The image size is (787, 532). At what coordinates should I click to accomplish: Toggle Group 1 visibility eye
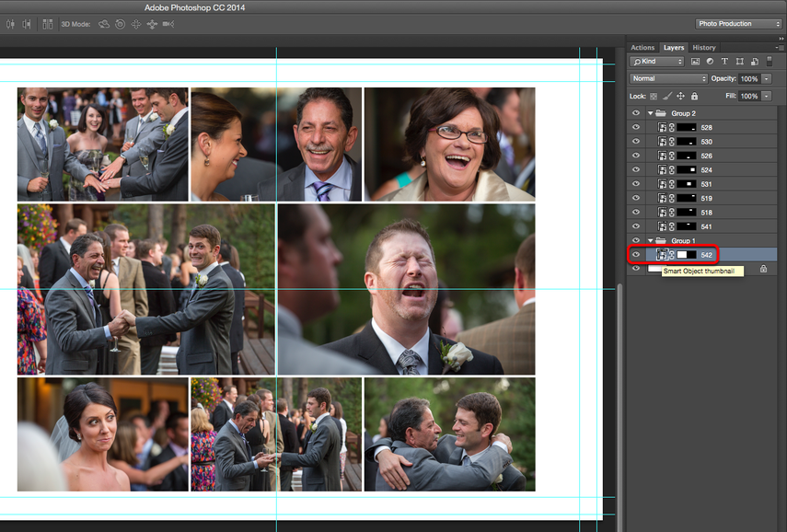636,240
